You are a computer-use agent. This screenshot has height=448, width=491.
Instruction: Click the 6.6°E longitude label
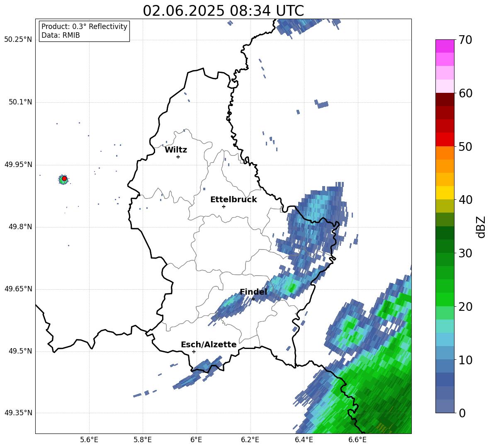coord(357,440)
